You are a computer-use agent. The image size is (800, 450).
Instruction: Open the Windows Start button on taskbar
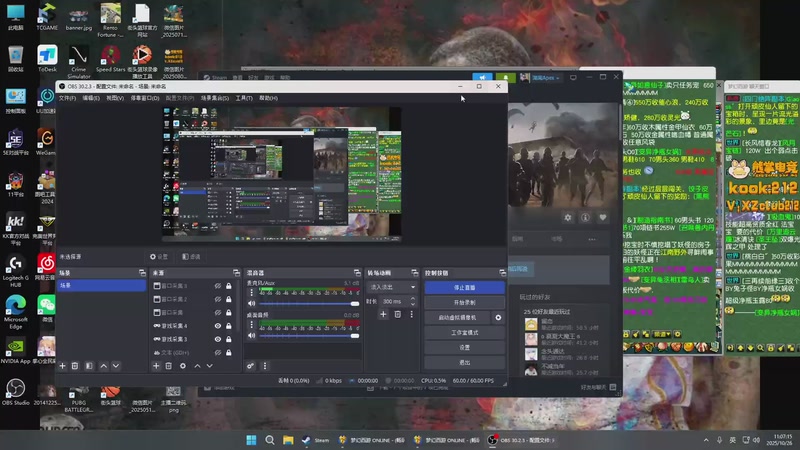(252, 440)
